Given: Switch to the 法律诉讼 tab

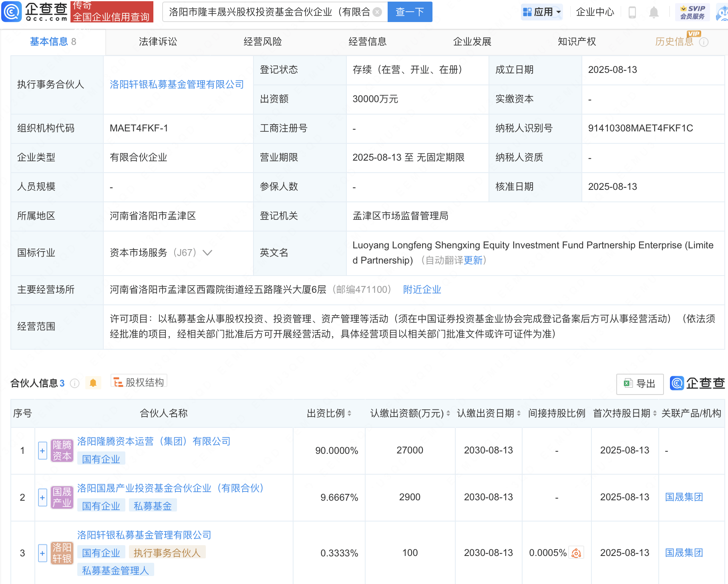Looking at the screenshot, I should tap(158, 42).
